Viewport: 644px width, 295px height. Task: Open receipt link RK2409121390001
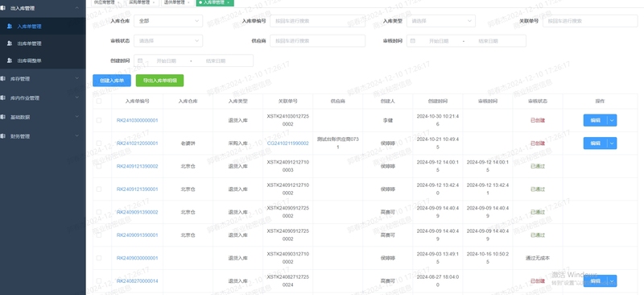[137, 189]
